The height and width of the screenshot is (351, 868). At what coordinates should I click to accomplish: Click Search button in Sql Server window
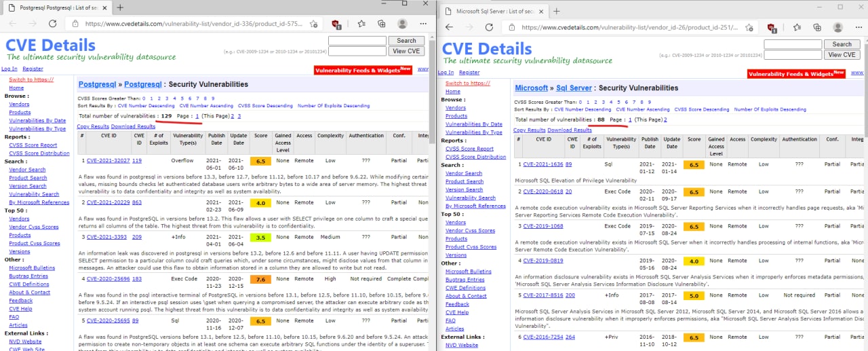(x=842, y=44)
